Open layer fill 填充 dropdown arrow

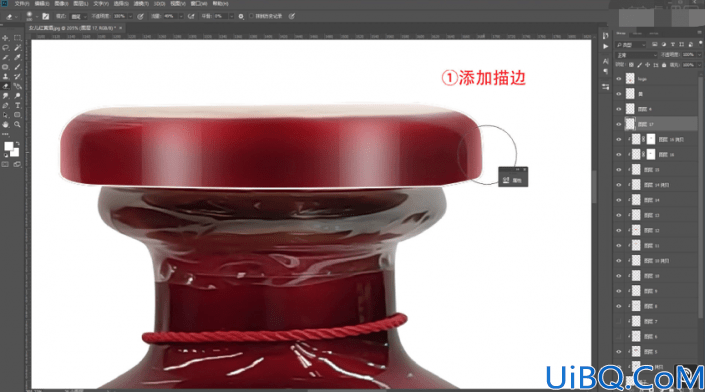tap(699, 65)
